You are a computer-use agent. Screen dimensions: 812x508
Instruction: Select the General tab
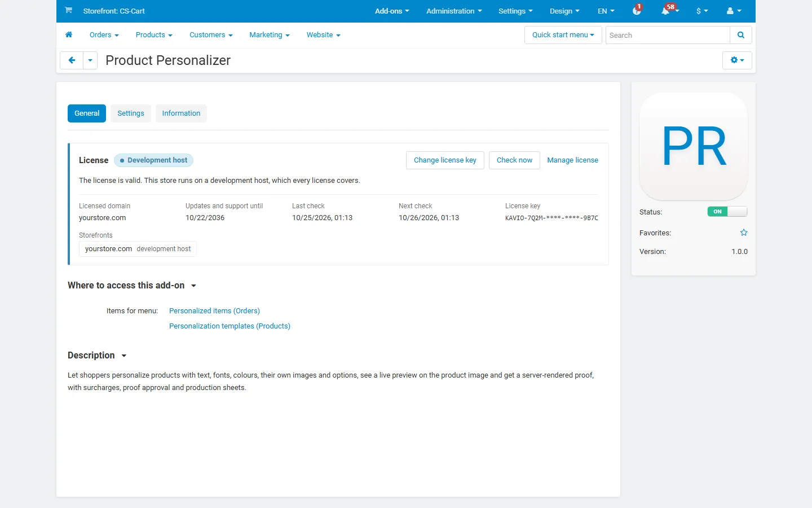click(87, 113)
